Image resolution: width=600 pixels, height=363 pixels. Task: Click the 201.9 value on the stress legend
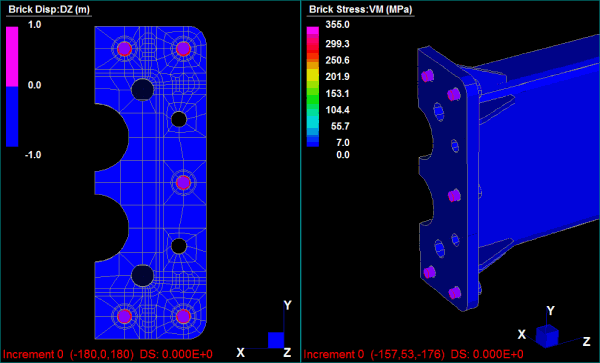[x=337, y=77]
